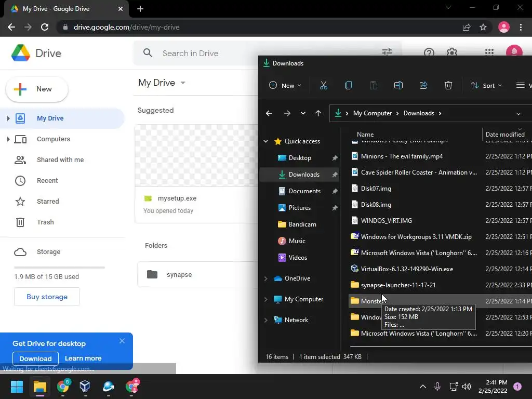
Task: Click the Paste icon in Explorer toolbar
Action: click(373, 86)
